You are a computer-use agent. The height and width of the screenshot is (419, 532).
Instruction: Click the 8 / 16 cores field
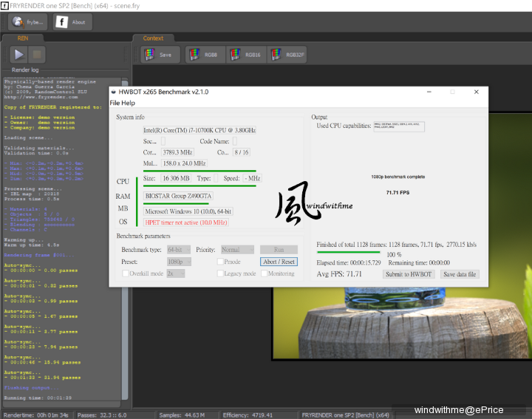pyautogui.click(x=242, y=152)
